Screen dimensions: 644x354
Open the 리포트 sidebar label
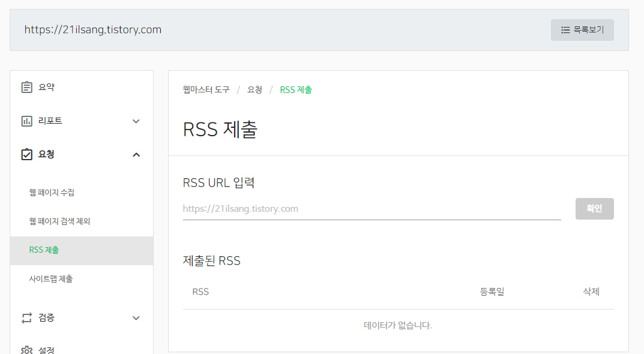(50, 121)
